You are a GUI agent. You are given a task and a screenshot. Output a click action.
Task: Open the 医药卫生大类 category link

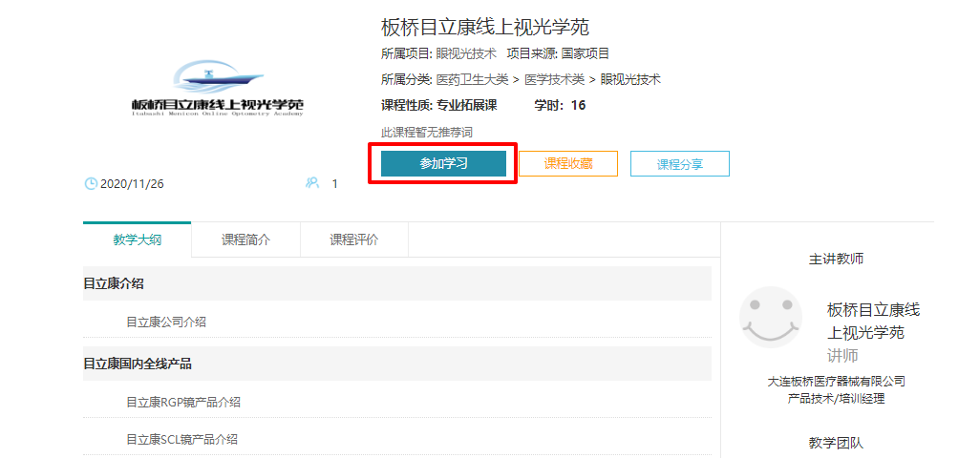tap(472, 79)
